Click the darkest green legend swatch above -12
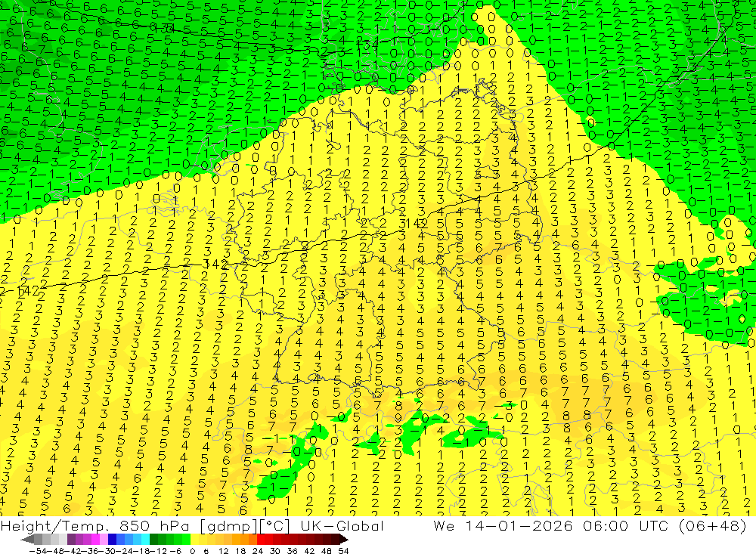The width and height of the screenshot is (756, 554). coord(153,539)
